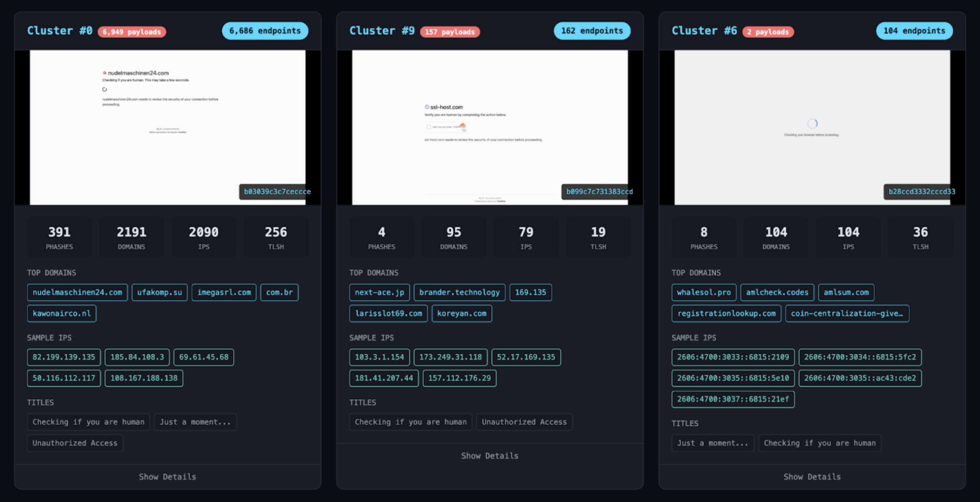Viewport: 980px width, 502px height.
Task: Open the Cluster #0 screenshot thumbnail
Action: [167, 127]
